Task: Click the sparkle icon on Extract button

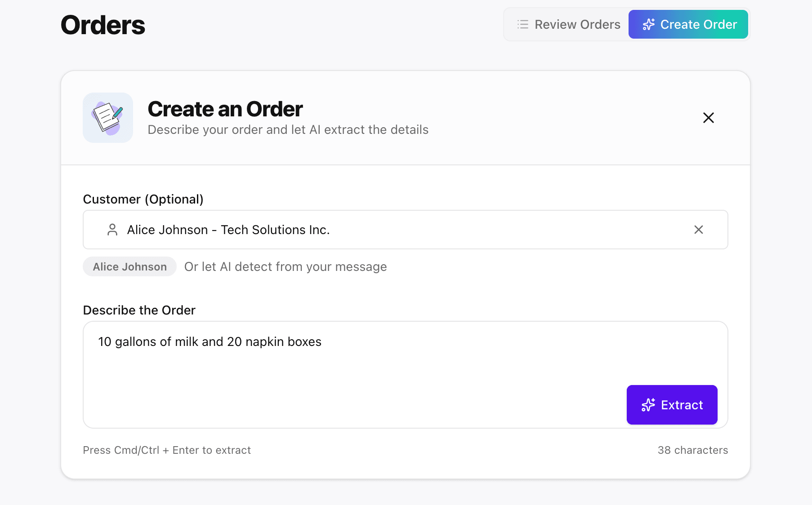Action: pos(648,405)
